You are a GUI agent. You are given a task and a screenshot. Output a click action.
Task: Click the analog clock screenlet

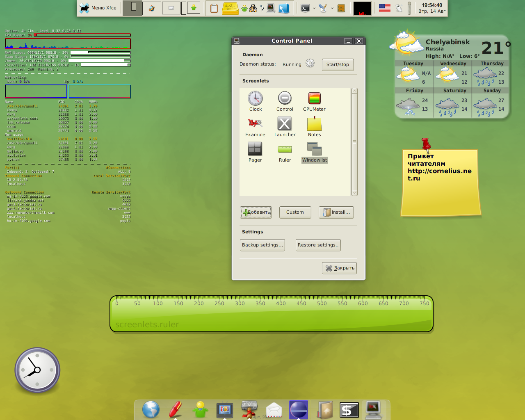[x=37, y=370]
